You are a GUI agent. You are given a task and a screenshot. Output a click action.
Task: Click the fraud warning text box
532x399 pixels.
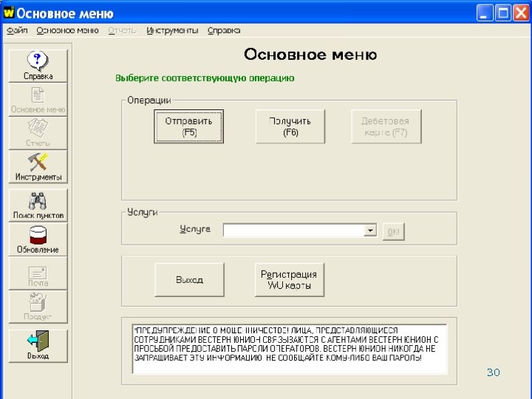(x=290, y=349)
